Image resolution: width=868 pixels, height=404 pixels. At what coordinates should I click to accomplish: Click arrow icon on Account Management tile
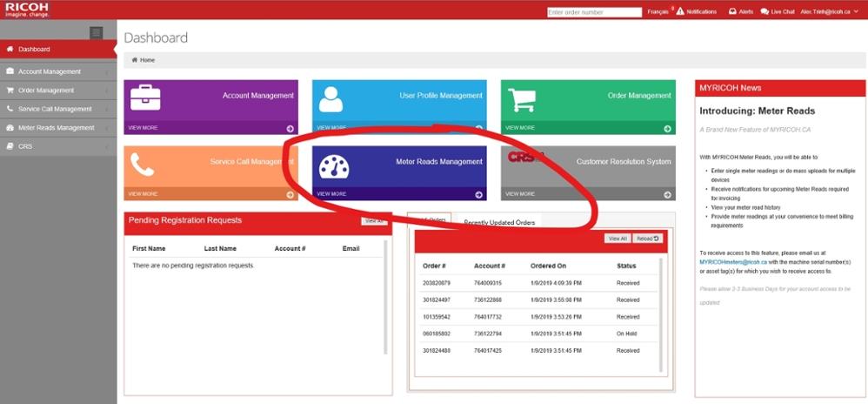(x=290, y=129)
